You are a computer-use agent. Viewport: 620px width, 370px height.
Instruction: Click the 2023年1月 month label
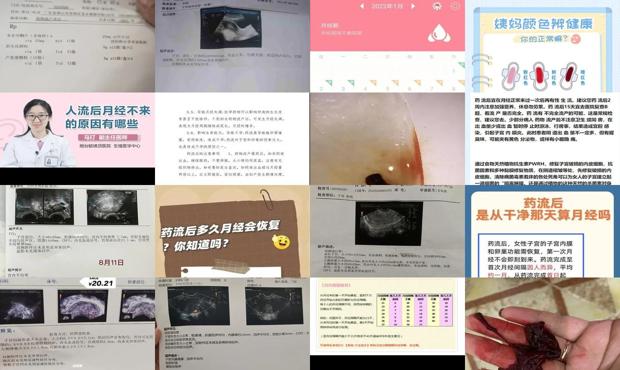coord(387,6)
